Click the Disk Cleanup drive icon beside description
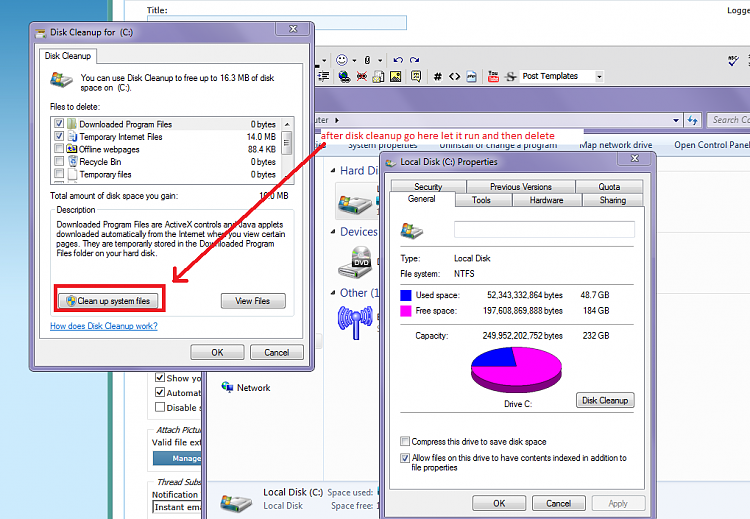750x519 pixels. coord(61,79)
